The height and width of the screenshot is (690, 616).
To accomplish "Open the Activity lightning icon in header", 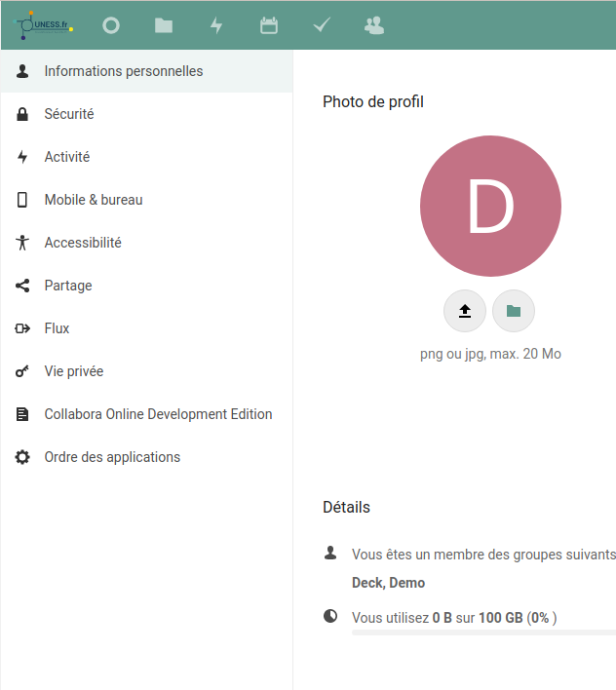I will pos(216,25).
